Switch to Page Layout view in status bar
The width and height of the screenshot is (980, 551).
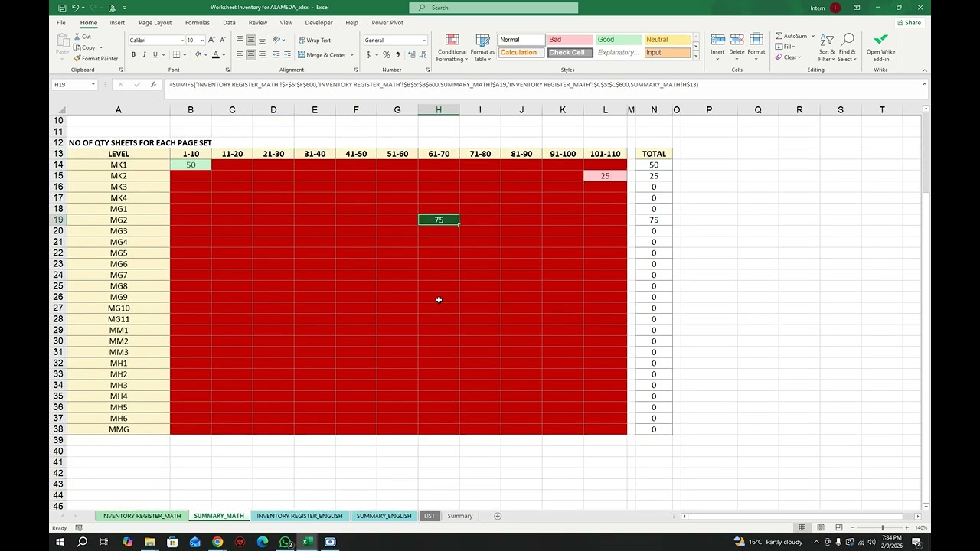click(820, 527)
